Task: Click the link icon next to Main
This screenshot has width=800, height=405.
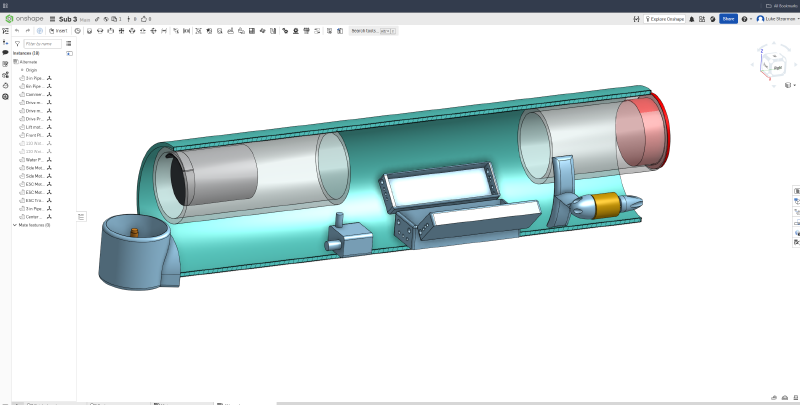Action: point(97,19)
